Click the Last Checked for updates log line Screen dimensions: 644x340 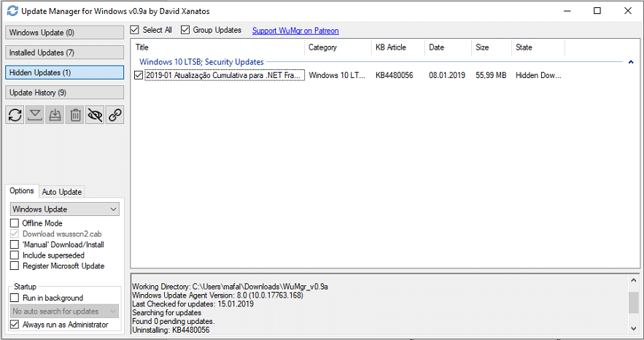click(x=193, y=304)
